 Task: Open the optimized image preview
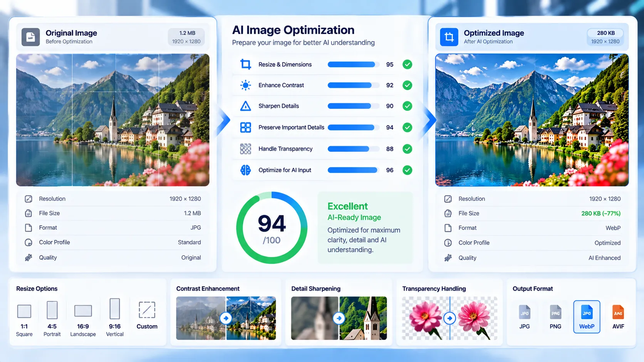532,120
